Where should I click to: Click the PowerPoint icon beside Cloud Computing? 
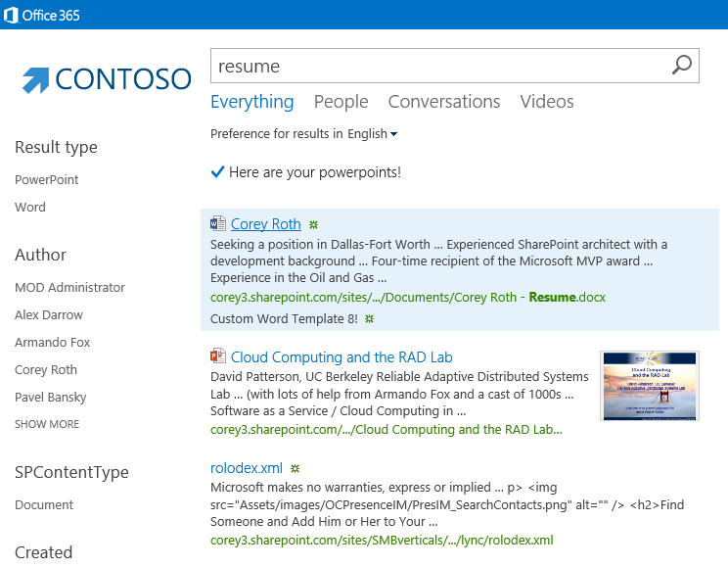(x=218, y=356)
